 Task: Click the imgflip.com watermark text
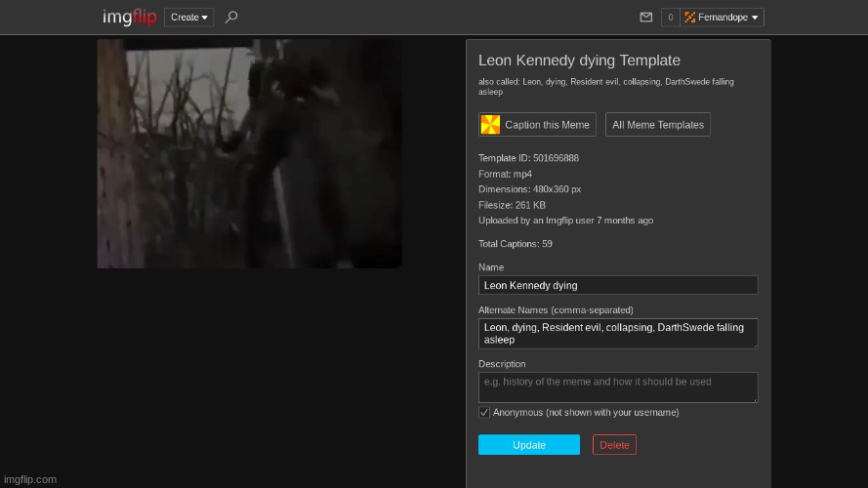[x=29, y=479]
